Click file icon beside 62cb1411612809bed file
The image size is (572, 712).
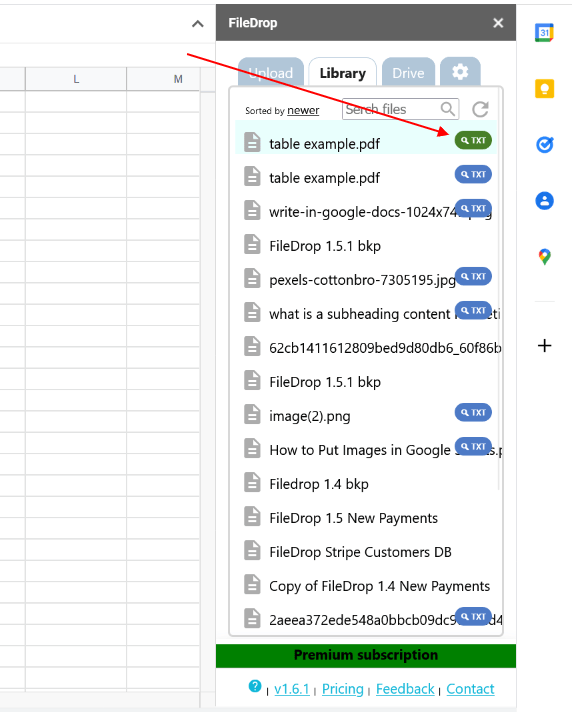[252, 346]
